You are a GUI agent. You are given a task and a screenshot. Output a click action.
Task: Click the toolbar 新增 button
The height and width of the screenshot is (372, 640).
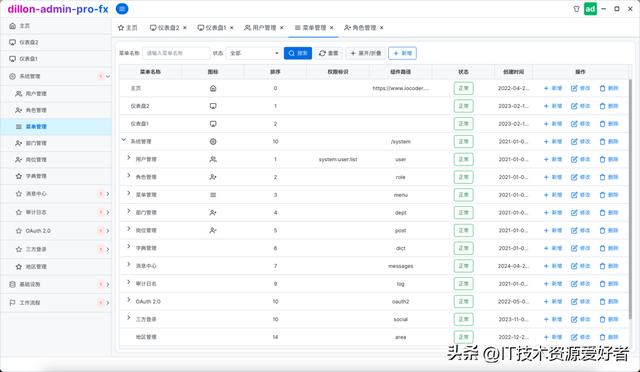point(402,53)
